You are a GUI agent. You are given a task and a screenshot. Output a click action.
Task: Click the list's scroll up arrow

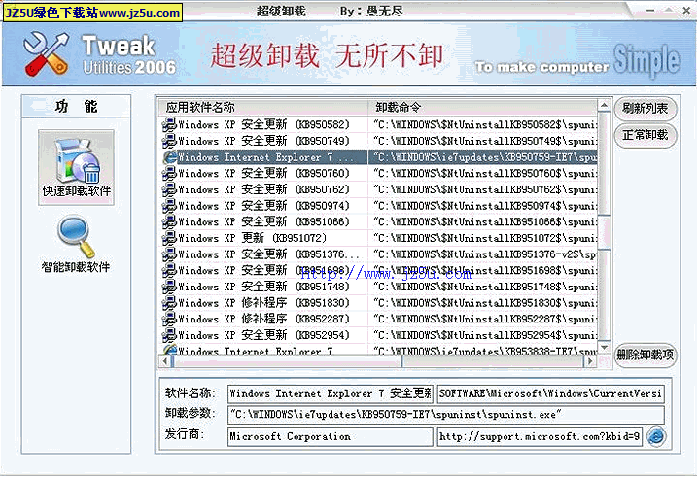pyautogui.click(x=604, y=106)
